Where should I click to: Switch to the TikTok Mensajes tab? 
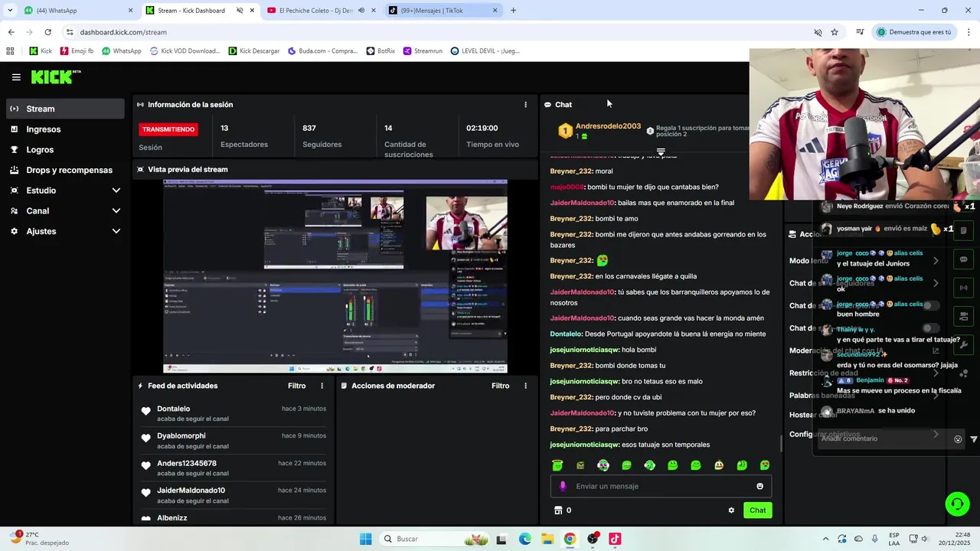tap(443, 11)
